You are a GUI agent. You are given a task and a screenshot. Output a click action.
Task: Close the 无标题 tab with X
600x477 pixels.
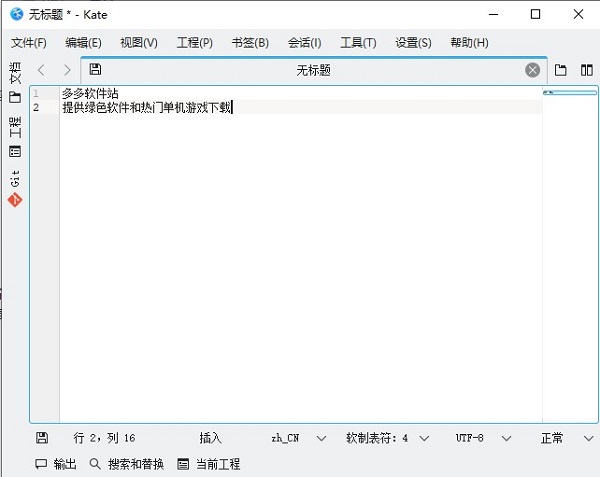pos(532,70)
